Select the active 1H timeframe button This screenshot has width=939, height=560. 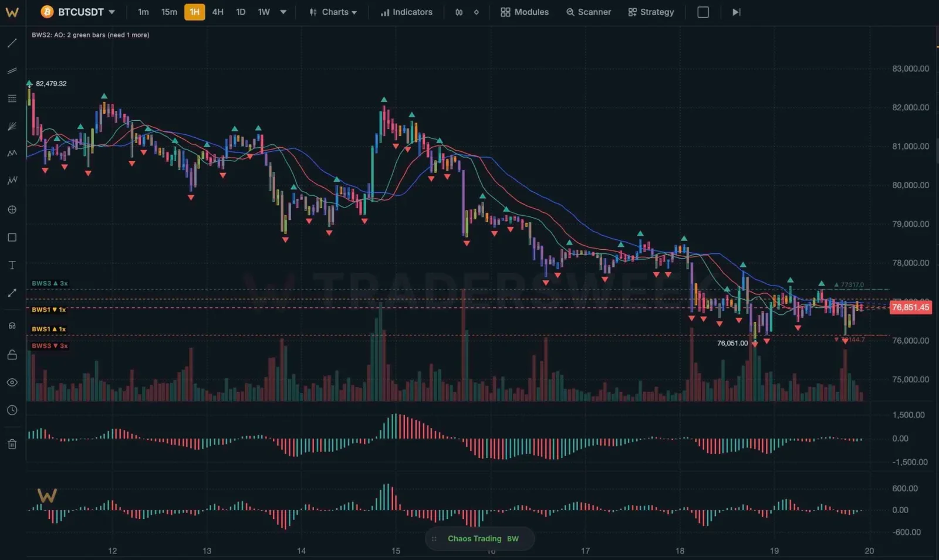[x=194, y=12]
